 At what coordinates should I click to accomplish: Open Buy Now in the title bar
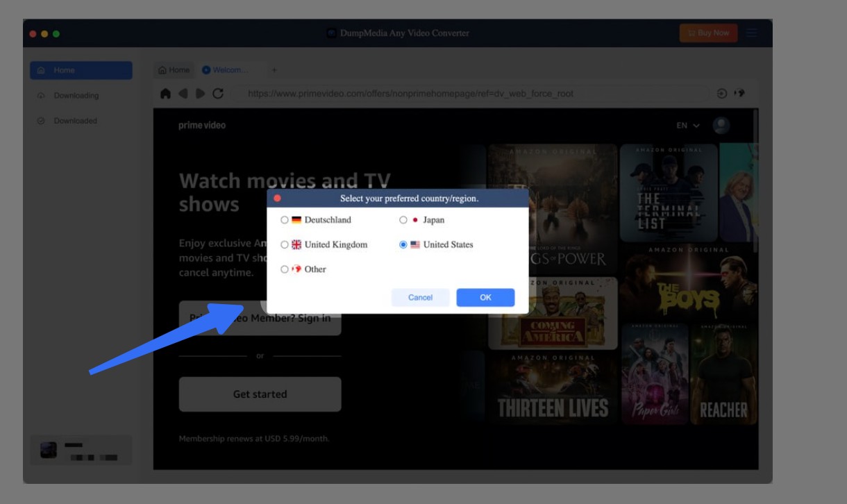708,33
